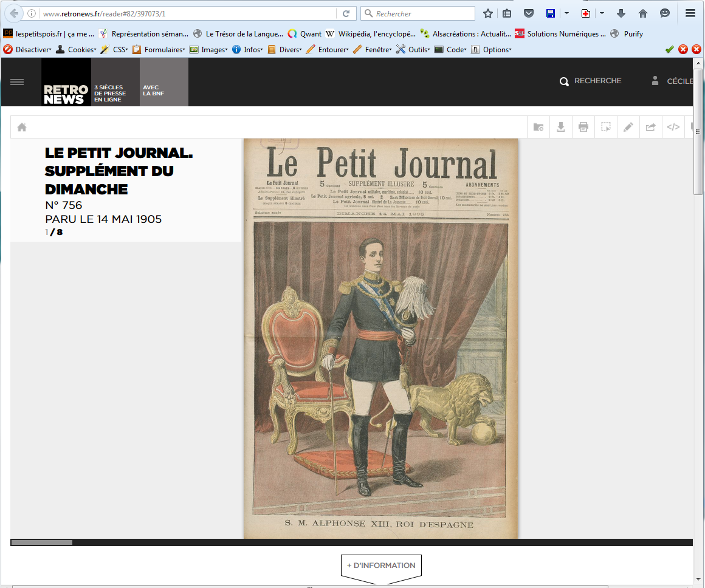Click the RECHERCHE search link
This screenshot has width=705, height=588.
591,81
